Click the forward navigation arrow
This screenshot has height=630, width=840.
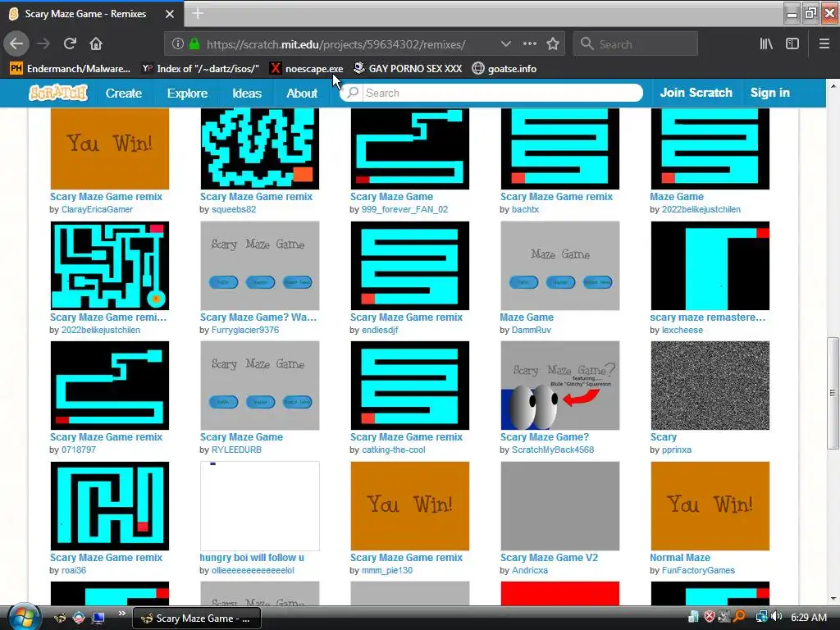pos(43,44)
